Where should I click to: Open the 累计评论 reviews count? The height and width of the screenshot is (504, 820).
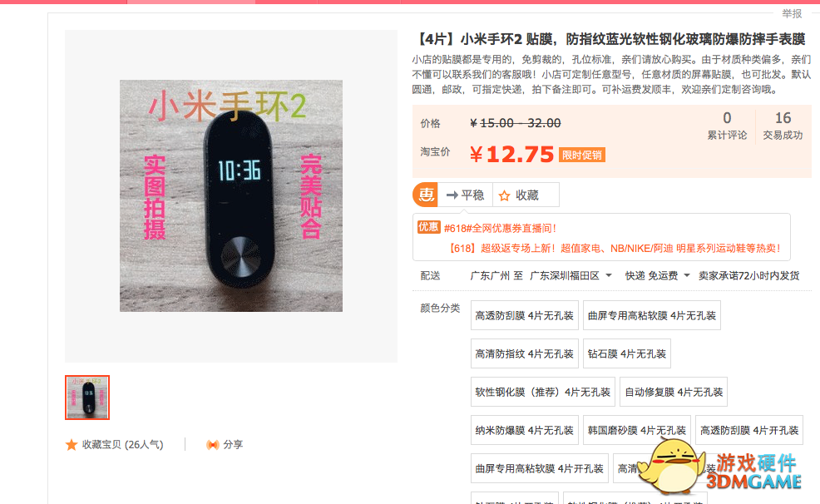727,126
